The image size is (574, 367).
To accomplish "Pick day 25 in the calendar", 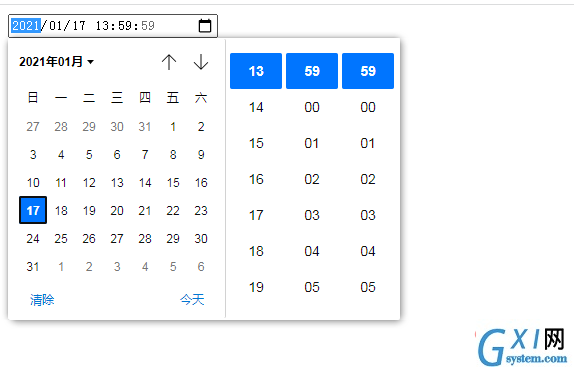I will pos(61,239).
